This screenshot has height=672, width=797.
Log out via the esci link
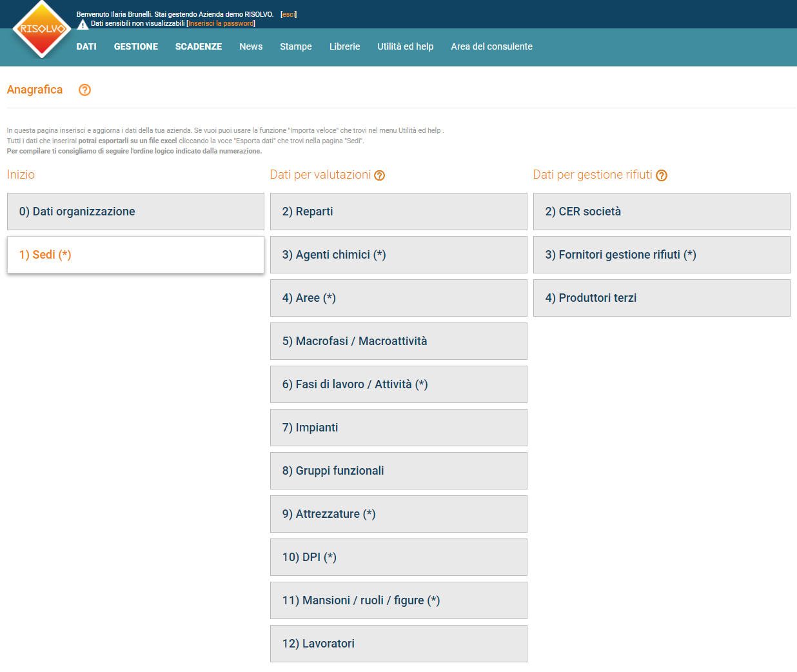tap(288, 14)
